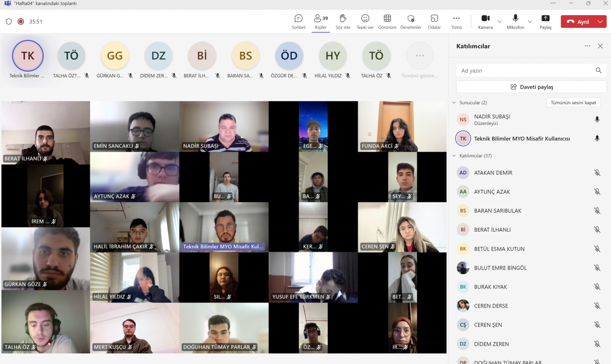Click the Paylaş share screen icon
Image resolution: width=611 pixels, height=364 pixels.
click(545, 19)
